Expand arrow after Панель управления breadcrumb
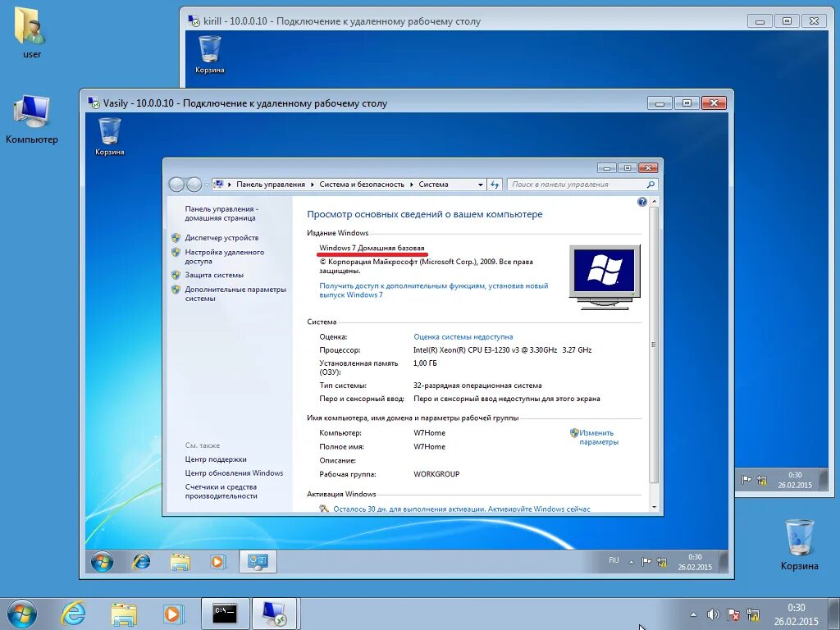The width and height of the screenshot is (840, 630). (313, 185)
